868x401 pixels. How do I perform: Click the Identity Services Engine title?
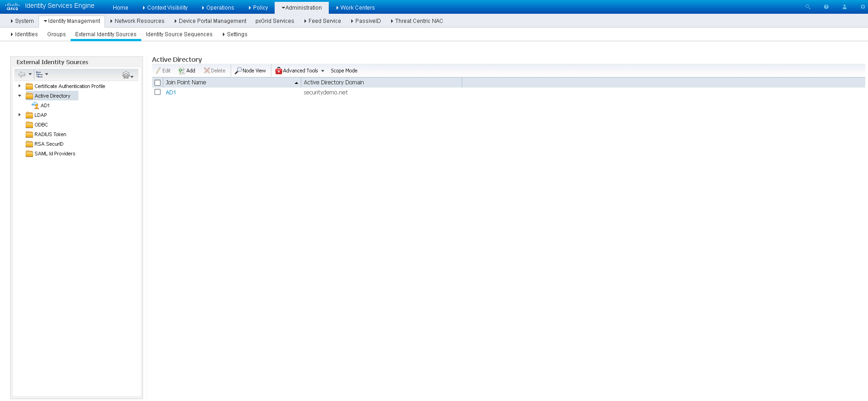60,6
